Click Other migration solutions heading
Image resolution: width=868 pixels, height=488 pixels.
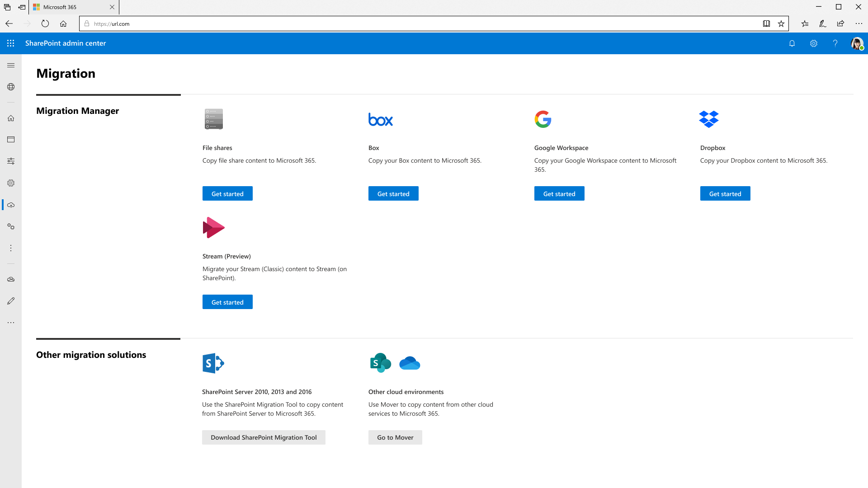tap(91, 355)
